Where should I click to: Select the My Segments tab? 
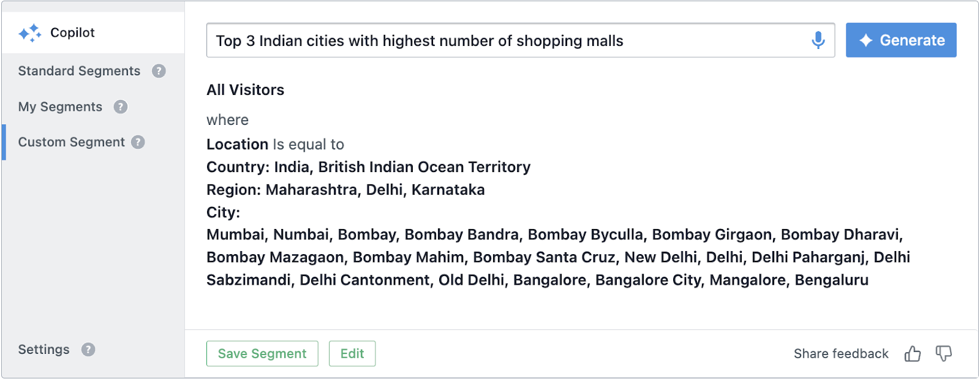60,107
